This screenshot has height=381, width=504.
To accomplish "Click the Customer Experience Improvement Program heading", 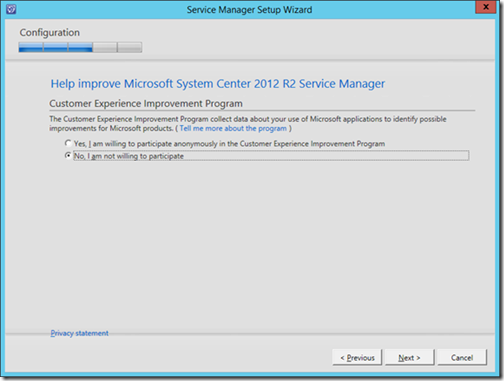I will tap(146, 104).
